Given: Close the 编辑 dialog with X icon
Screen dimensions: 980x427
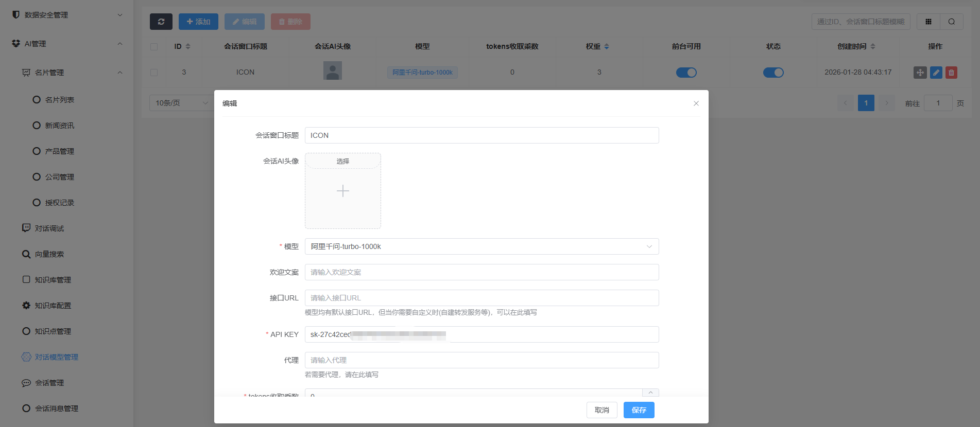Looking at the screenshot, I should (696, 103).
